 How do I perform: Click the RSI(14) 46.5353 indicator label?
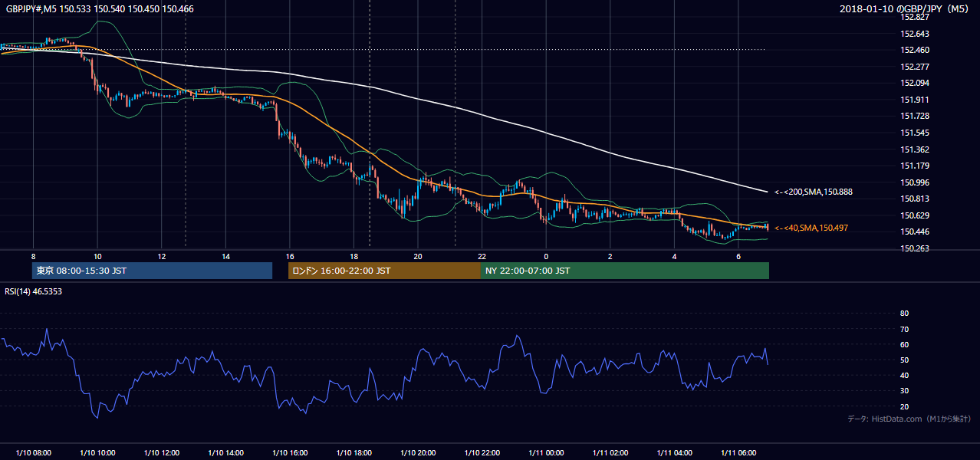(34, 292)
